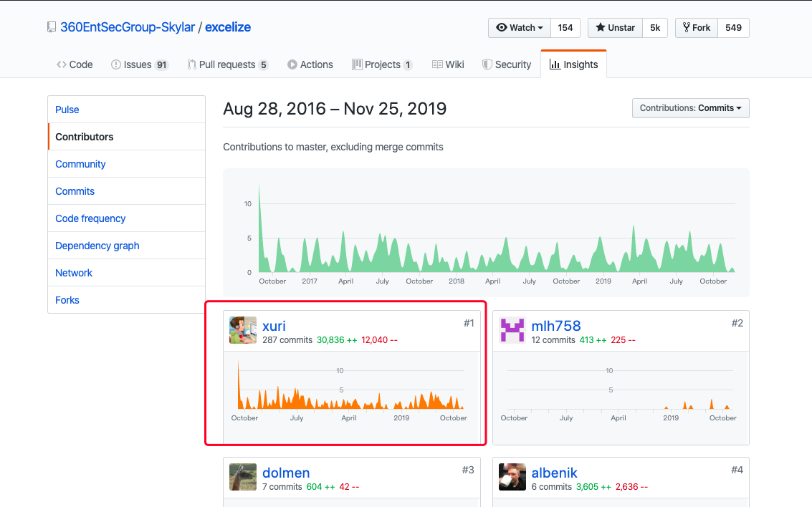This screenshot has width=812, height=507.
Task: Click the Unstar star icon
Action: coord(600,27)
